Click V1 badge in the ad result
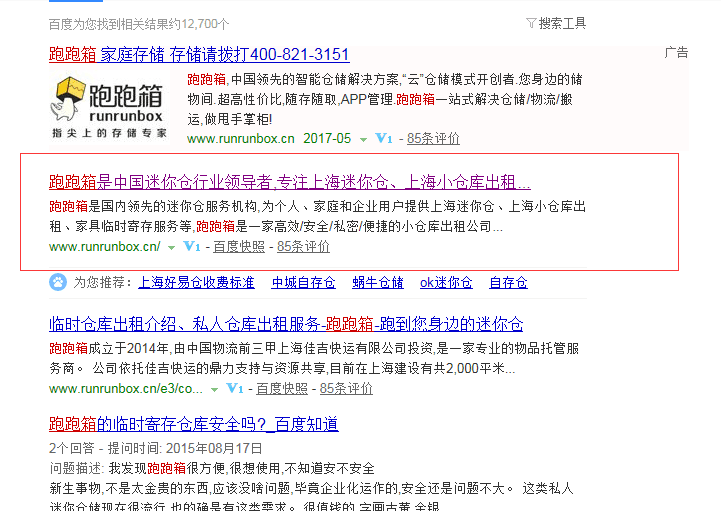 coord(383,138)
